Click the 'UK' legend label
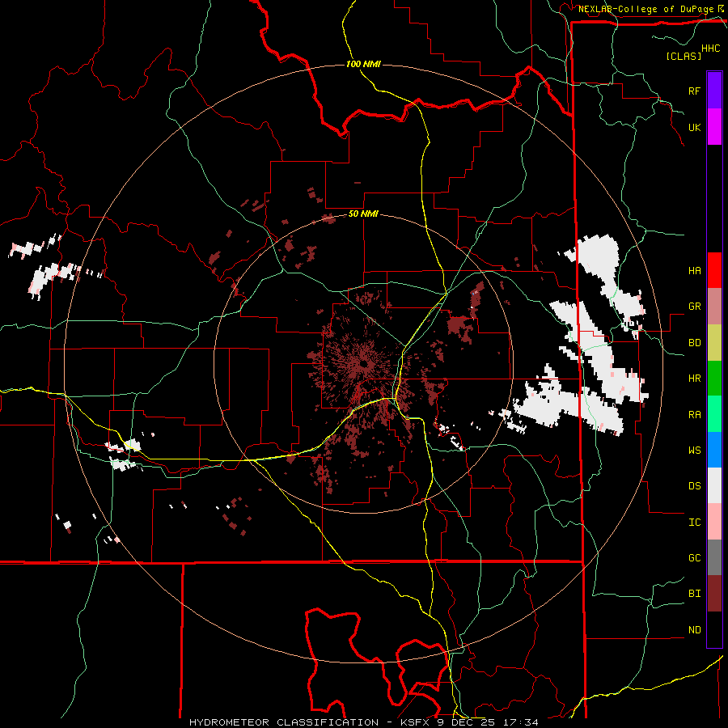Viewport: 728px width, 728px height. point(694,127)
